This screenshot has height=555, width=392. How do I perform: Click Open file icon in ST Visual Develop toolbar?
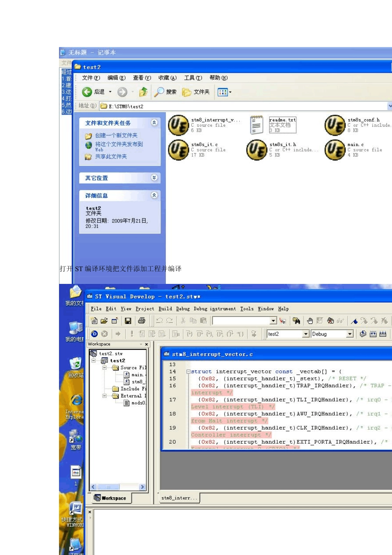(104, 321)
